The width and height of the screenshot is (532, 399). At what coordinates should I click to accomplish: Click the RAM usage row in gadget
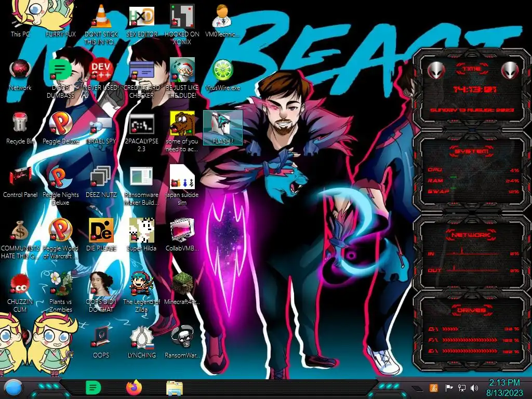pos(474,180)
